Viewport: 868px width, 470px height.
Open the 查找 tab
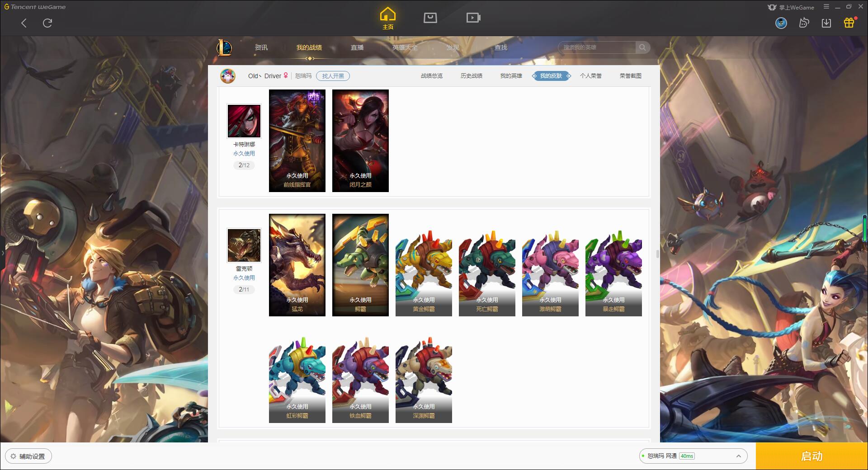(501, 47)
